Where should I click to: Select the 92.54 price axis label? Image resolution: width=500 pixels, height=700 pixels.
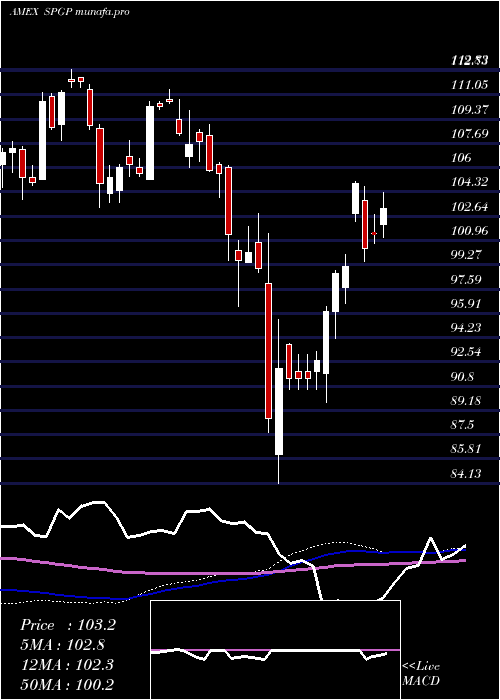click(466, 352)
